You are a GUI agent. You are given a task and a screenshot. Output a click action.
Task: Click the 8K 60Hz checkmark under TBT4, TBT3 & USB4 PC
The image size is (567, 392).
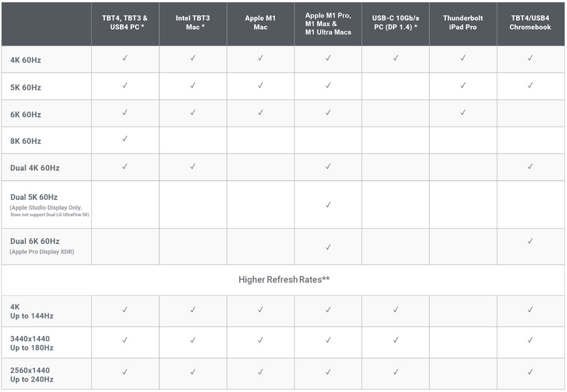pyautogui.click(x=125, y=139)
